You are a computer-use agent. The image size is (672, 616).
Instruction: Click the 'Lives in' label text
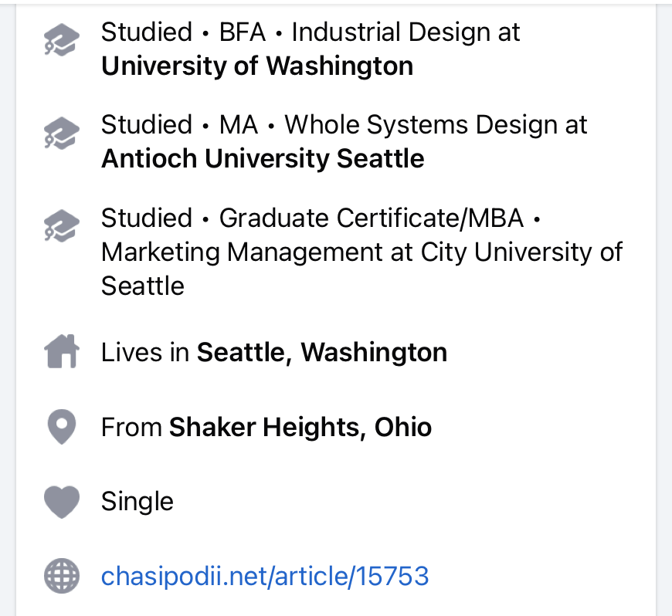pos(145,353)
